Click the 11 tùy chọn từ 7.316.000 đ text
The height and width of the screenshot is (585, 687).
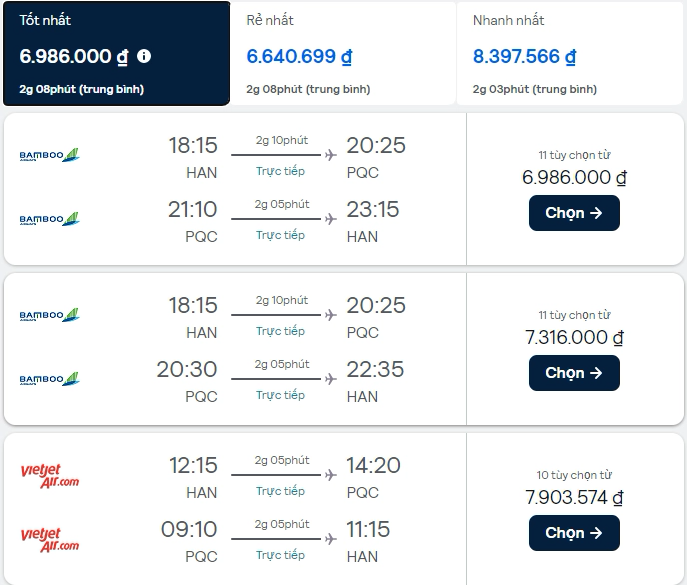[x=574, y=327]
